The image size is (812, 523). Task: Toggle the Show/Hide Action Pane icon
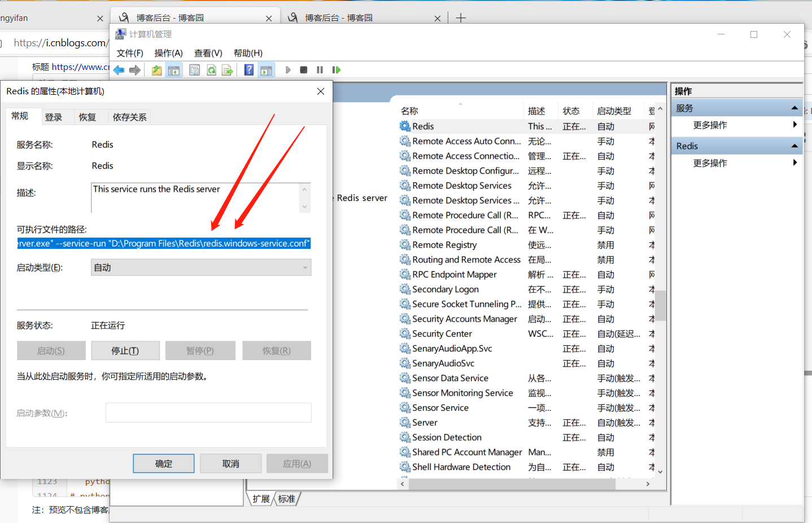pyautogui.click(x=266, y=70)
